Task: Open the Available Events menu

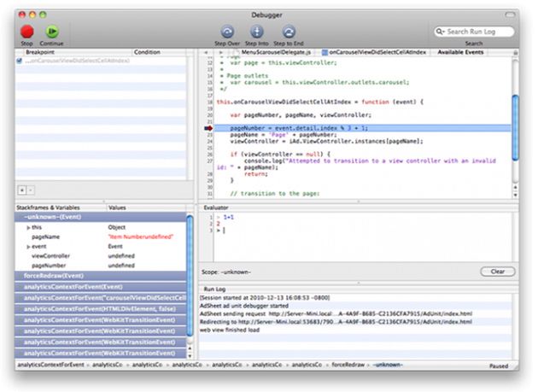Action: pyautogui.click(x=460, y=52)
